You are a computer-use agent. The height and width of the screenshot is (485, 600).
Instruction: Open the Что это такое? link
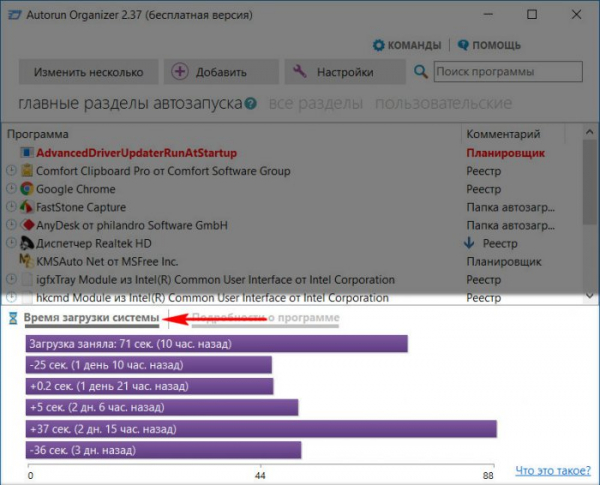click(x=553, y=470)
